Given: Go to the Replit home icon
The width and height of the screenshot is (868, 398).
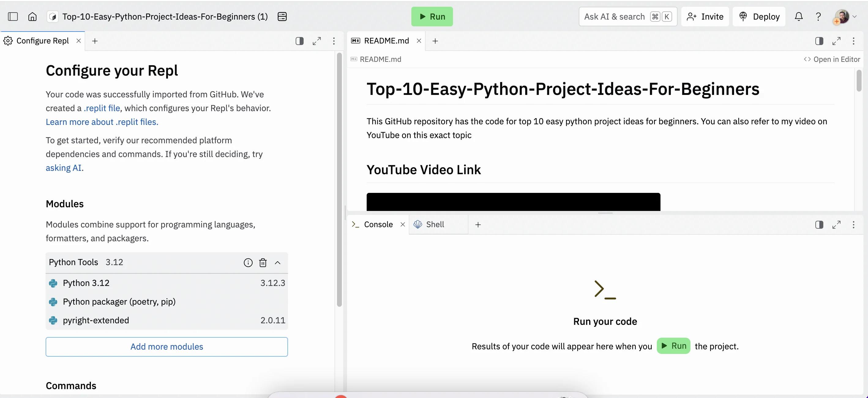Looking at the screenshot, I should point(32,17).
